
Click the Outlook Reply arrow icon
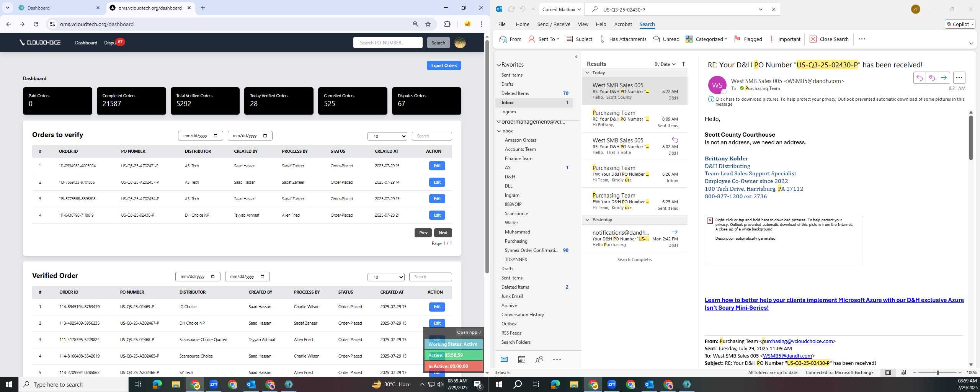[919, 78]
